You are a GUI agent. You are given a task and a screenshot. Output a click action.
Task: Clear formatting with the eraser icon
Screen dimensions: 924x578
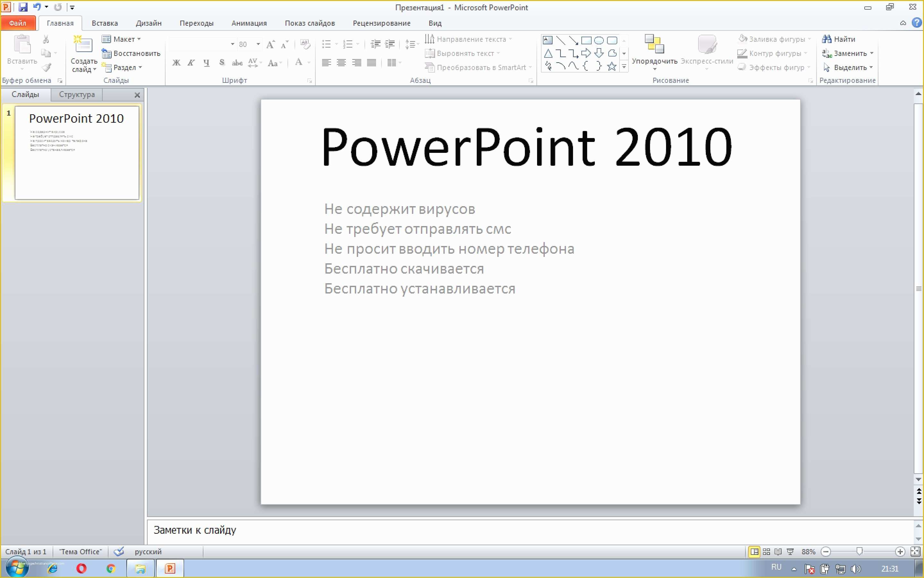click(305, 44)
